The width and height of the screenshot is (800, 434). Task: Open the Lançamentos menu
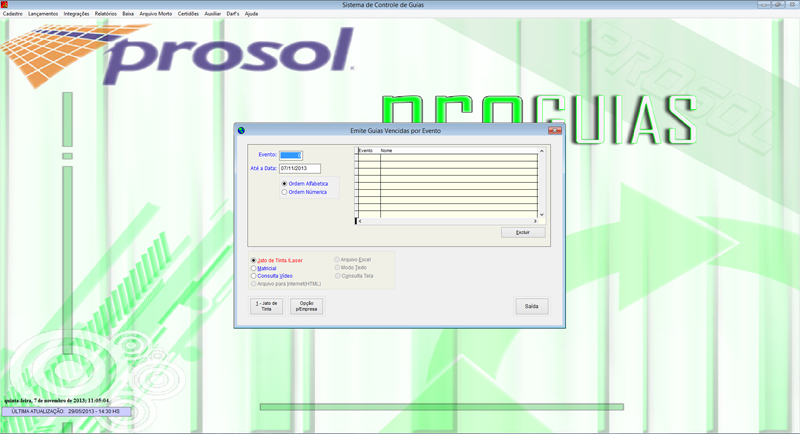[x=43, y=14]
